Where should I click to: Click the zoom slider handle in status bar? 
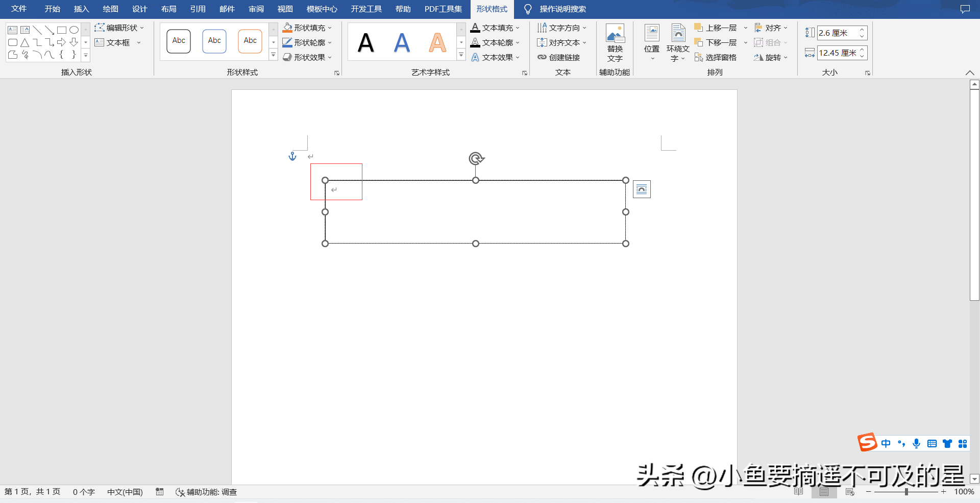point(906,492)
